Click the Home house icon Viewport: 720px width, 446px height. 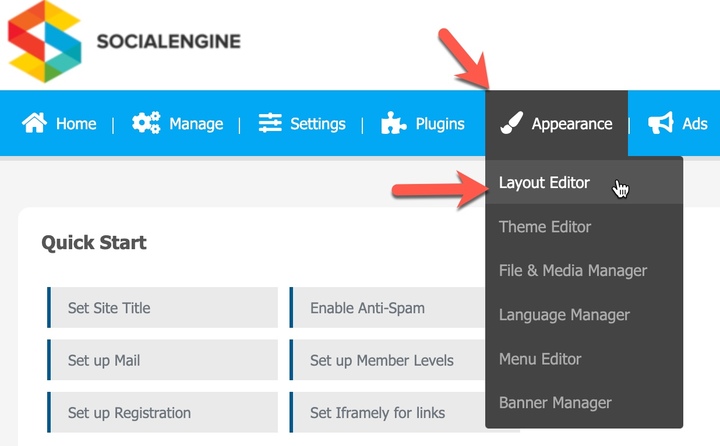[34, 123]
